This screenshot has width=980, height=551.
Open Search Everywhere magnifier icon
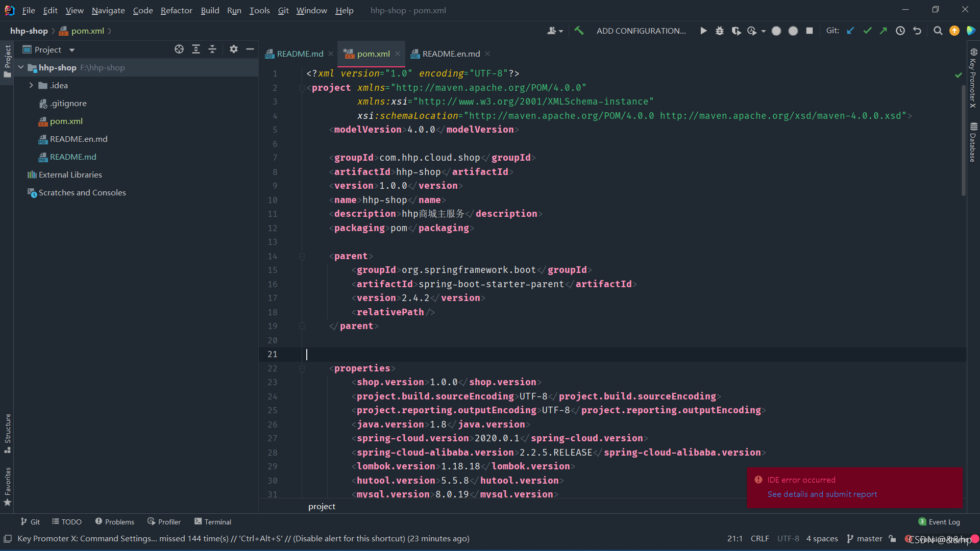[938, 31]
